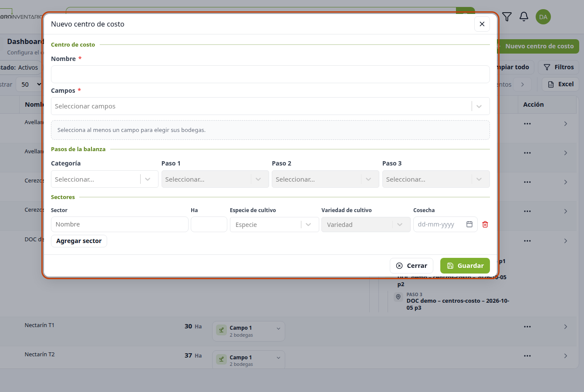This screenshot has width=584, height=392.
Task: Click the Filtros button
Action: click(559, 67)
